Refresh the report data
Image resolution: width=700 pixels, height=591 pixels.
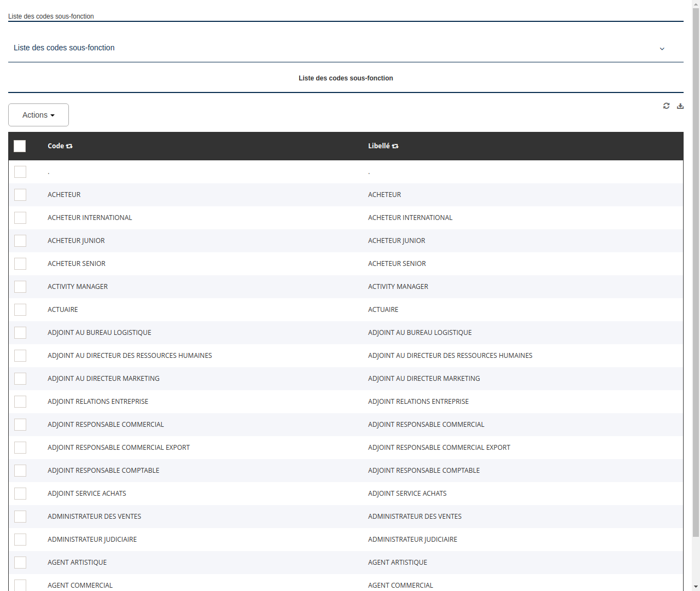666,106
